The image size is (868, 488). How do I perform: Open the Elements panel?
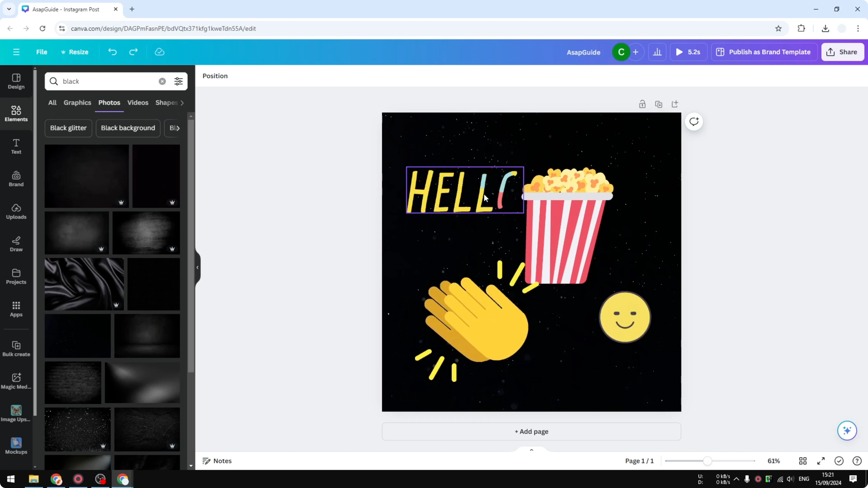[16, 114]
